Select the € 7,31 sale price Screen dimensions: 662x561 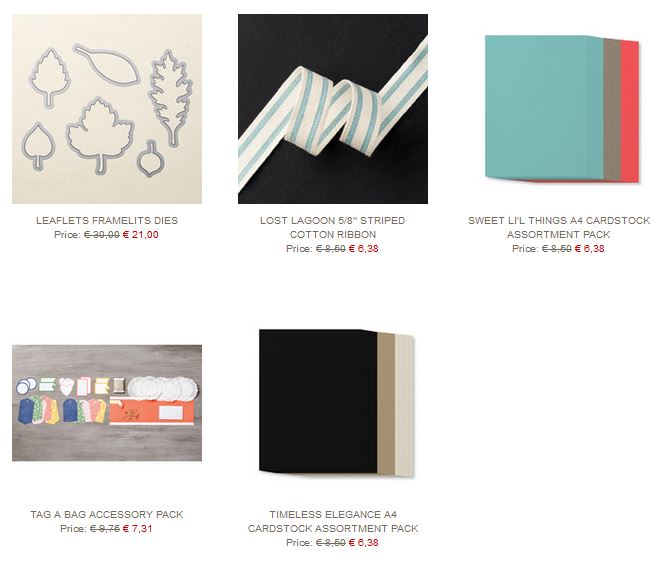tap(138, 528)
